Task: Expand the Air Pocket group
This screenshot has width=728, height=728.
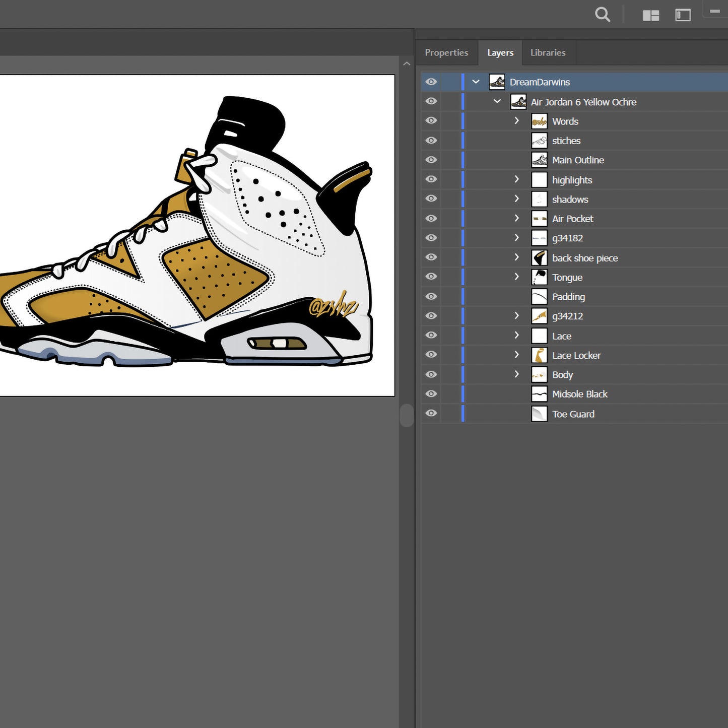Action: pyautogui.click(x=516, y=218)
